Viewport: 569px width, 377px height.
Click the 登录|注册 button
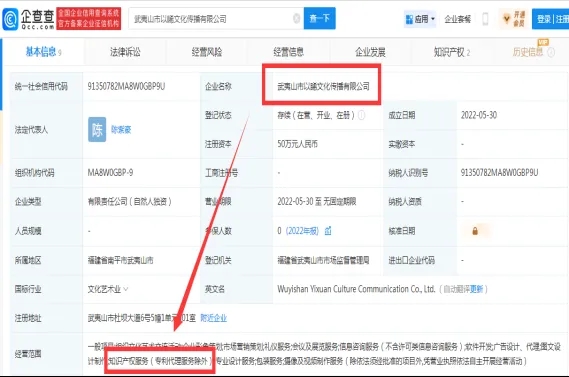(x=550, y=19)
